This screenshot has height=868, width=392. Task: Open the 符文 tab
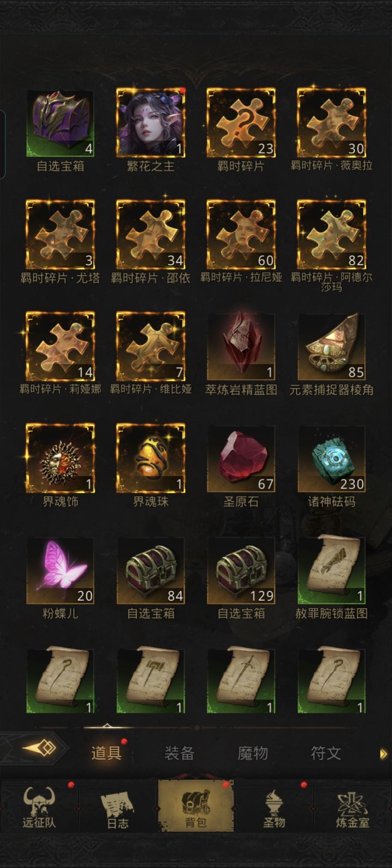[x=326, y=753]
